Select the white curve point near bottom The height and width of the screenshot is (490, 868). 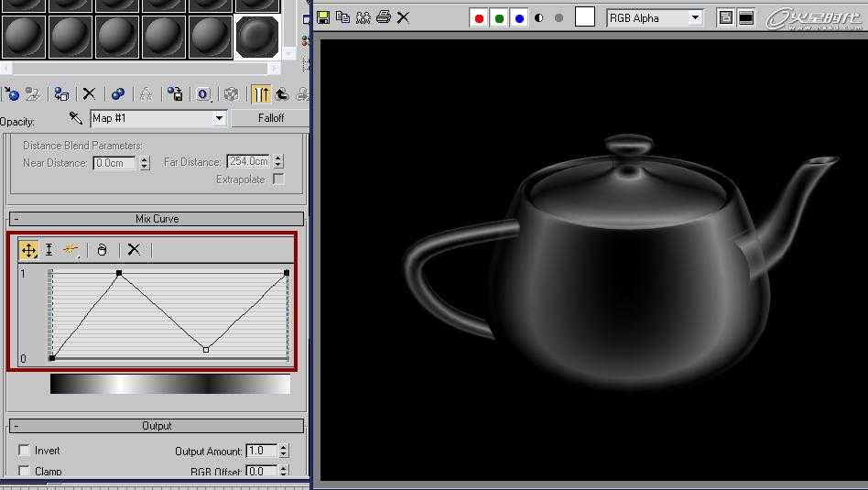point(206,350)
